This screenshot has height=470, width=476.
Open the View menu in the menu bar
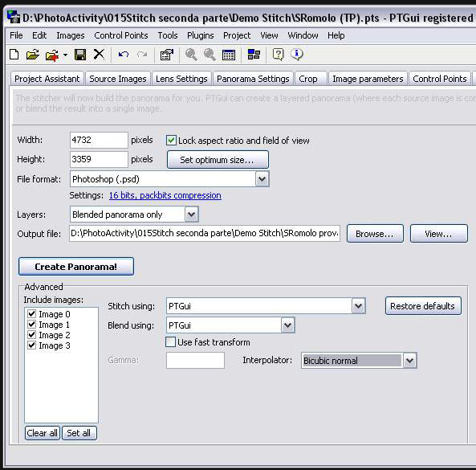pos(269,35)
